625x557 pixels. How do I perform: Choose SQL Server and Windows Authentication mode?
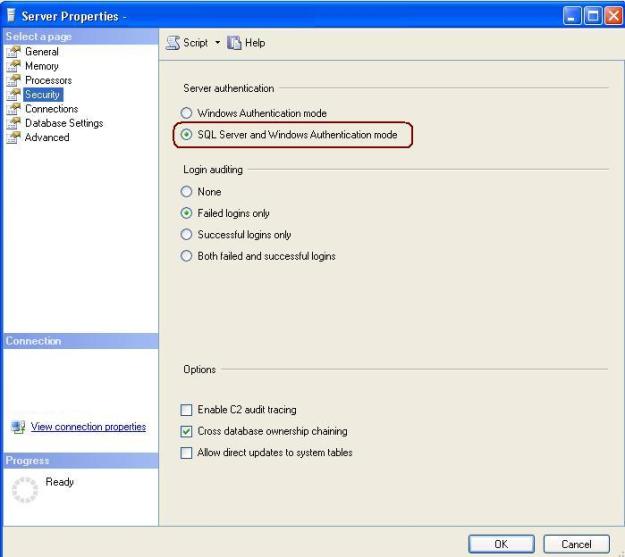[x=187, y=135]
